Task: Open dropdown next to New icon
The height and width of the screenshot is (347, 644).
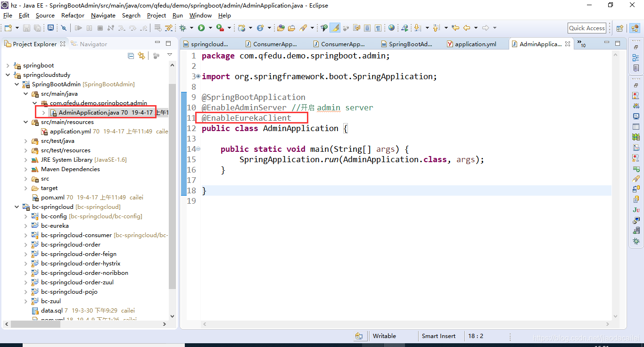Action: click(x=17, y=28)
